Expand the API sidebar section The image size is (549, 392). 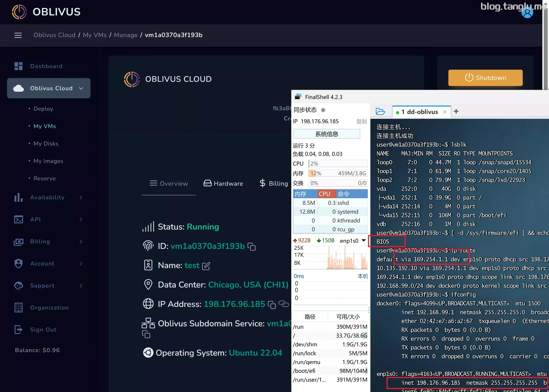49,219
